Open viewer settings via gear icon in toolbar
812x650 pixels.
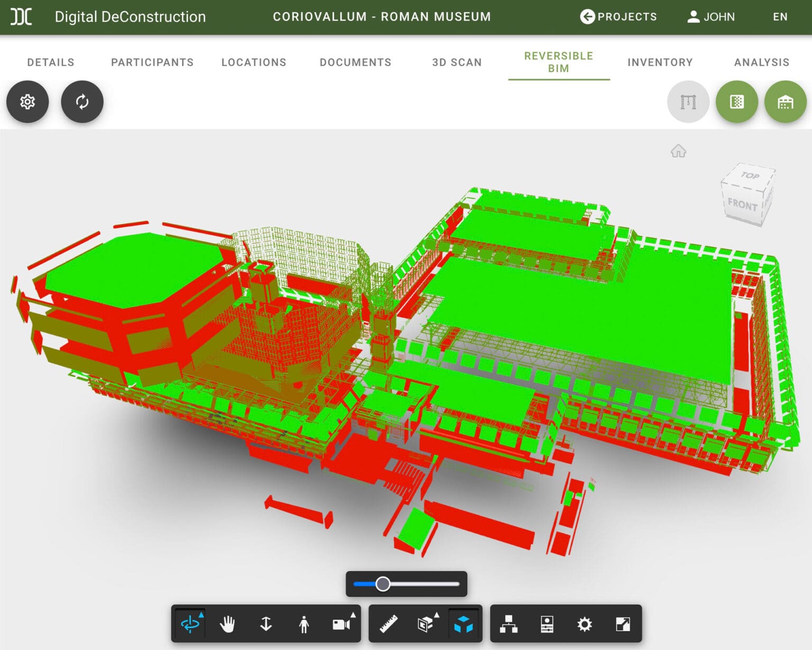(x=585, y=624)
